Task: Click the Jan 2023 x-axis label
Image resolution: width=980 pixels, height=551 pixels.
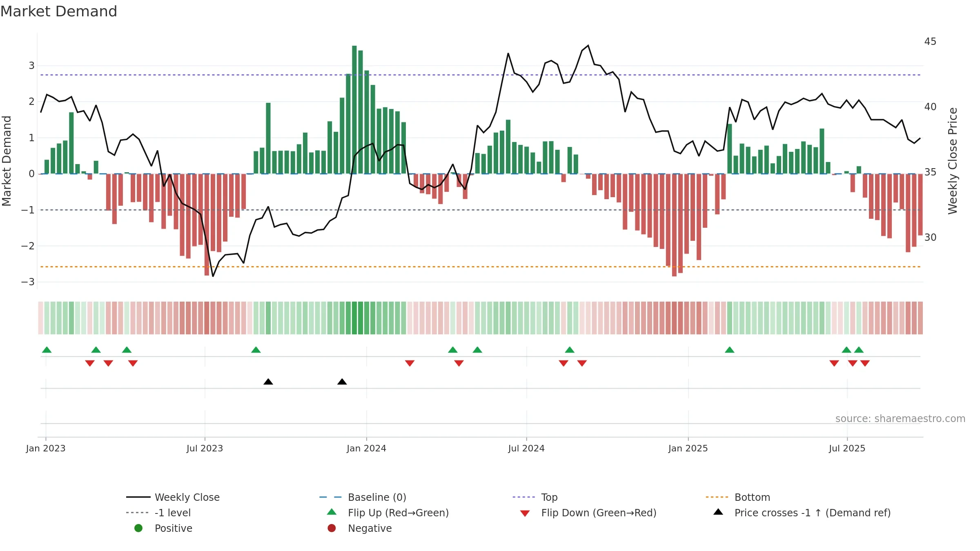Action: [46, 448]
